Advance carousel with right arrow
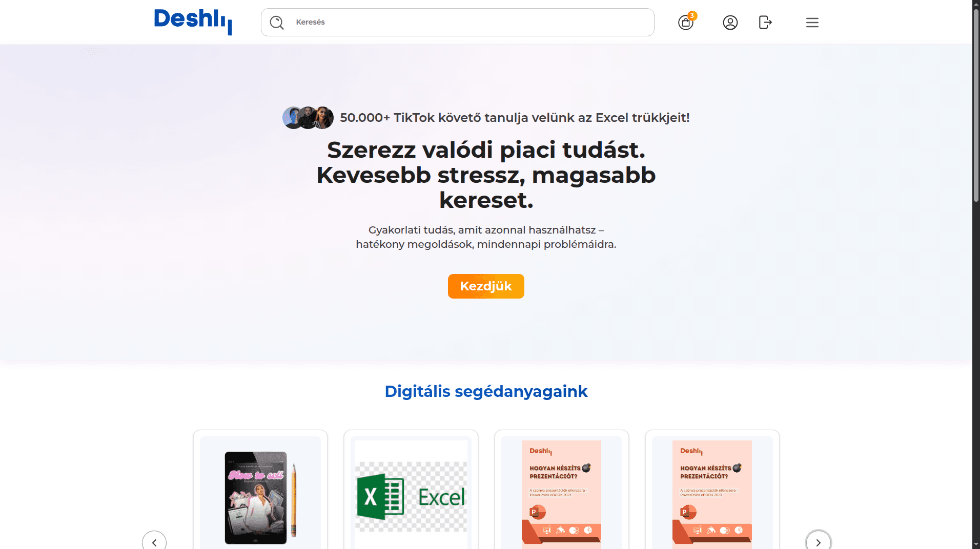 [819, 542]
